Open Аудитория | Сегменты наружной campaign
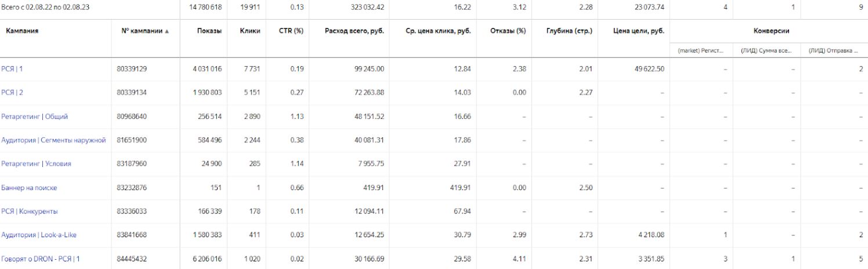The height and width of the screenshot is (269, 868). click(53, 140)
